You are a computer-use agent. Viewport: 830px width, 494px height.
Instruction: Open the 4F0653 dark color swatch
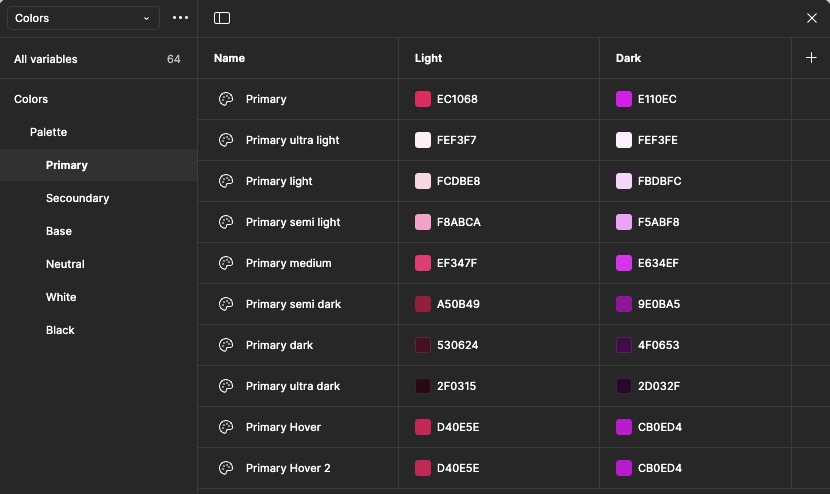coord(624,345)
